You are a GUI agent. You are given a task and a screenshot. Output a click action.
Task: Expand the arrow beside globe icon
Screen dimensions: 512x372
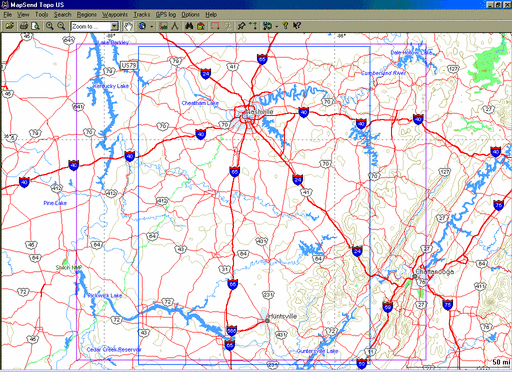pyautogui.click(x=152, y=26)
